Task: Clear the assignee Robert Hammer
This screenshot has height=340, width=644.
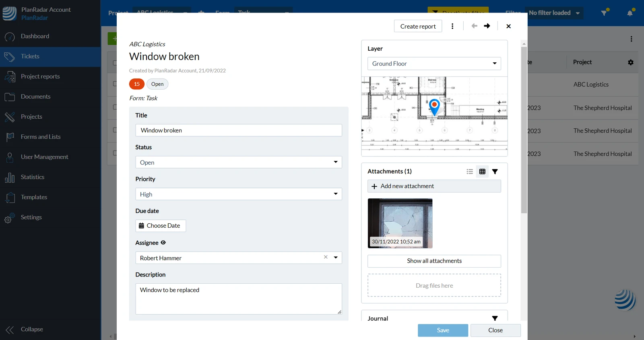Action: pos(326,257)
